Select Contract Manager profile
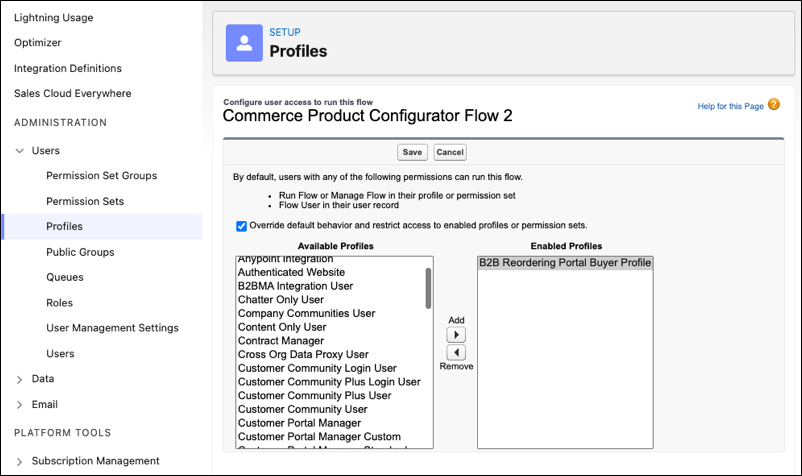The image size is (802, 476). (281, 341)
